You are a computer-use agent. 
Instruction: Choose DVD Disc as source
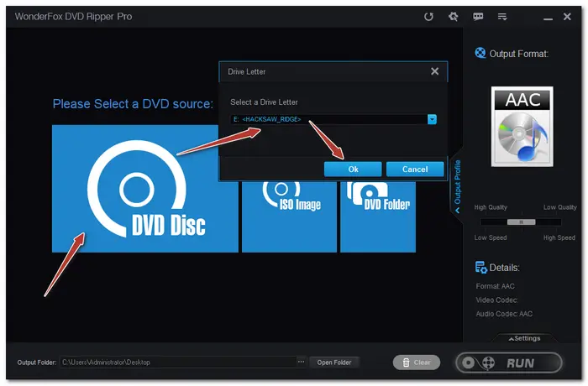pyautogui.click(x=145, y=189)
